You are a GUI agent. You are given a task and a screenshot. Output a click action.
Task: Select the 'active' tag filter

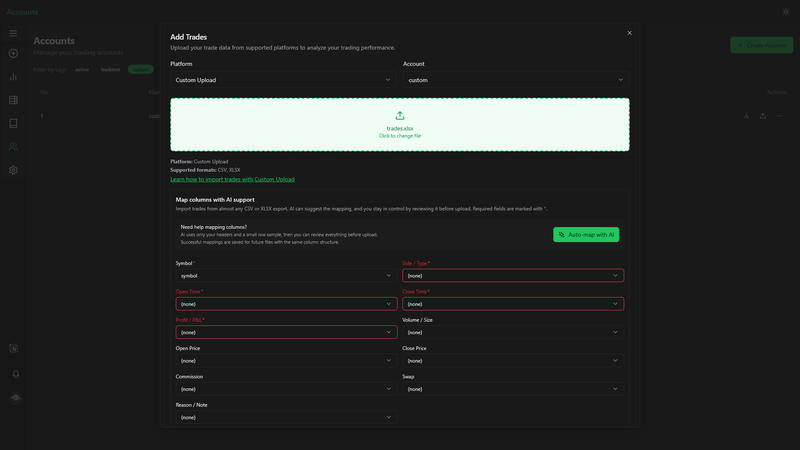coord(82,69)
